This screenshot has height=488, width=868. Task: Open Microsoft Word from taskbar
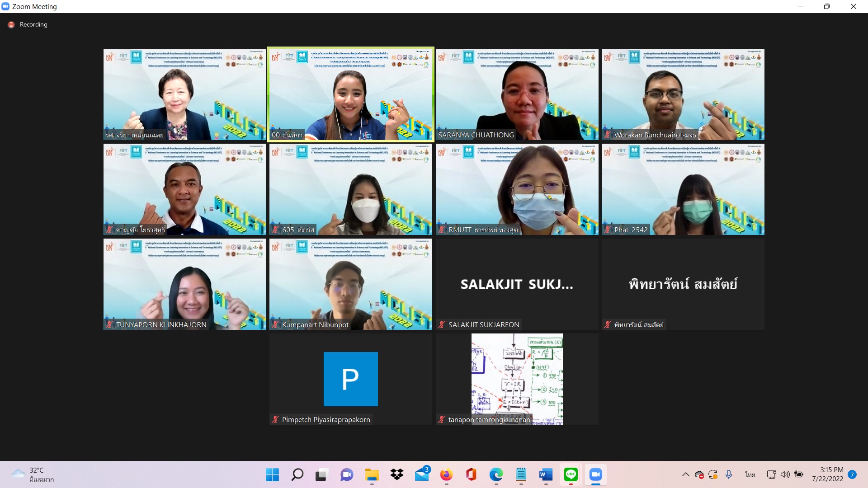pyautogui.click(x=546, y=474)
